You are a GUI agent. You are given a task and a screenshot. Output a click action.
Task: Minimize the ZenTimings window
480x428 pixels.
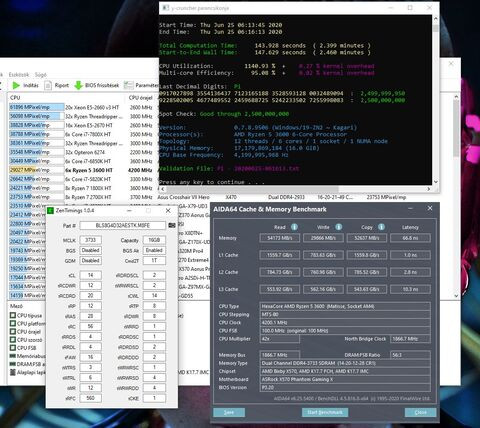click(x=129, y=211)
